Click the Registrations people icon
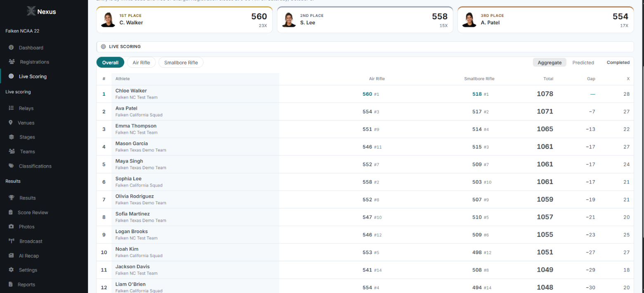The height and width of the screenshot is (293, 644). pos(12,62)
